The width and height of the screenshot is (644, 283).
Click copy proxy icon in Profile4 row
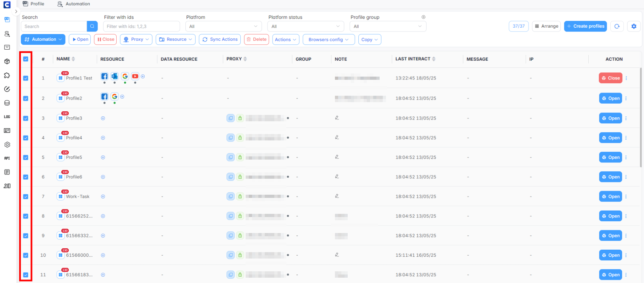(231, 138)
